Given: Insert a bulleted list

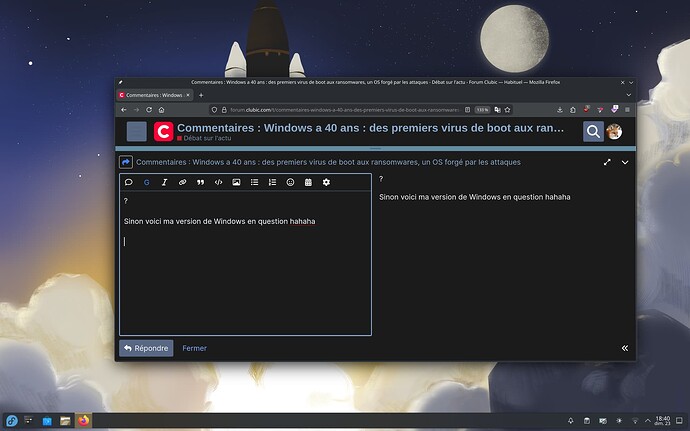Looking at the screenshot, I should [x=254, y=182].
